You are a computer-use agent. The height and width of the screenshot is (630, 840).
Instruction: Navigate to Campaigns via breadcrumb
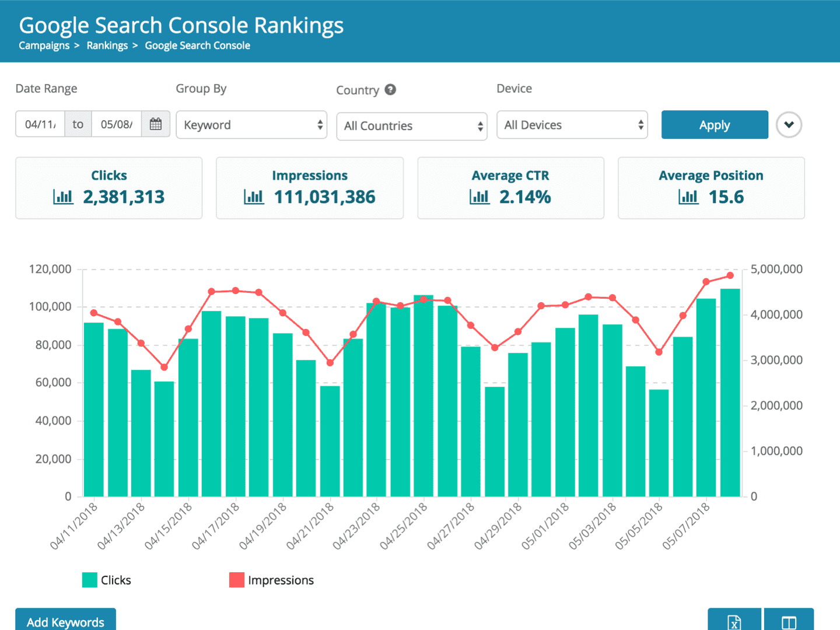coord(44,45)
